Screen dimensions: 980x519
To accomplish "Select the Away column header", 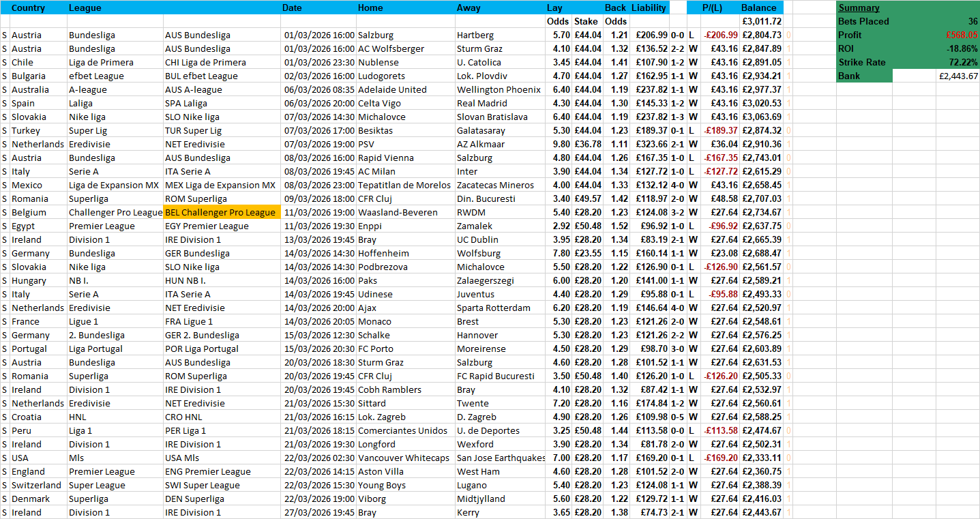I will coord(469,8).
